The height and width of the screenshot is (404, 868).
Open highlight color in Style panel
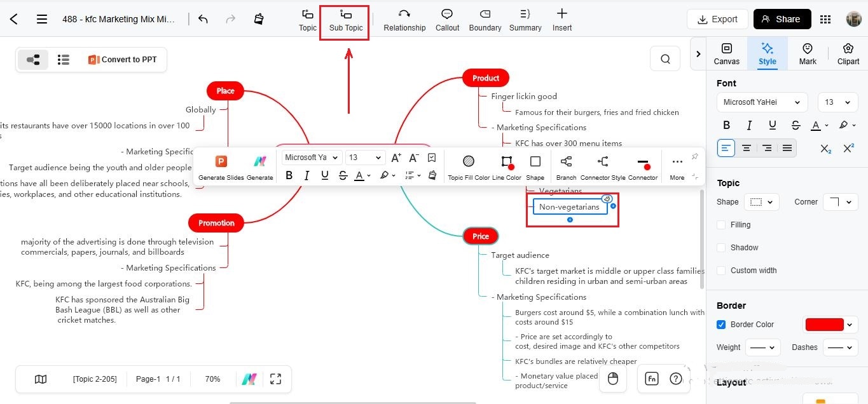coord(846,125)
